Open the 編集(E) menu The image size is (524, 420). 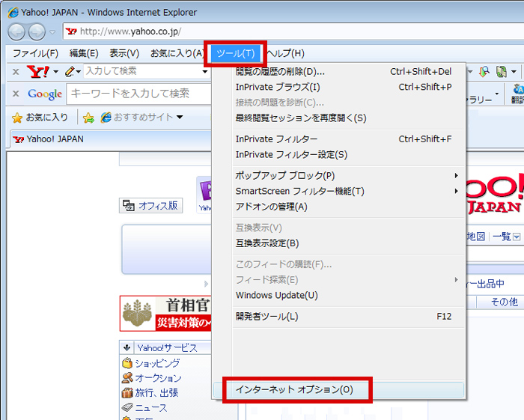pyautogui.click(x=84, y=53)
